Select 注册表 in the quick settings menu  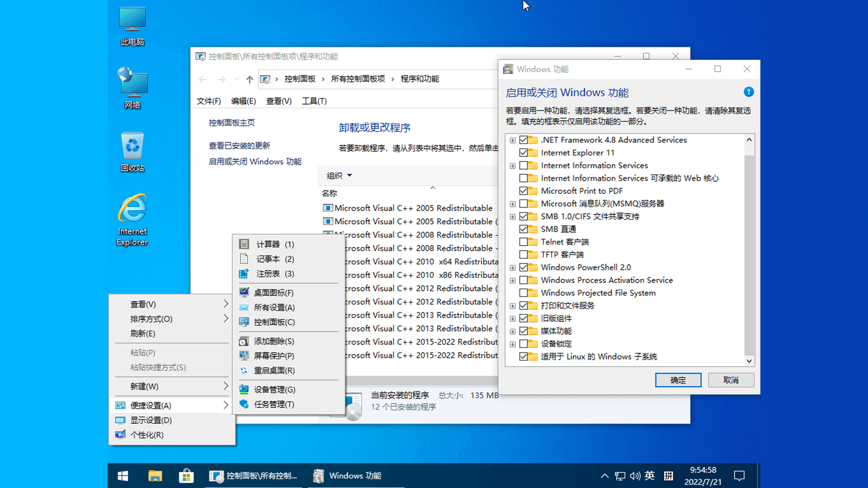tap(268, 274)
